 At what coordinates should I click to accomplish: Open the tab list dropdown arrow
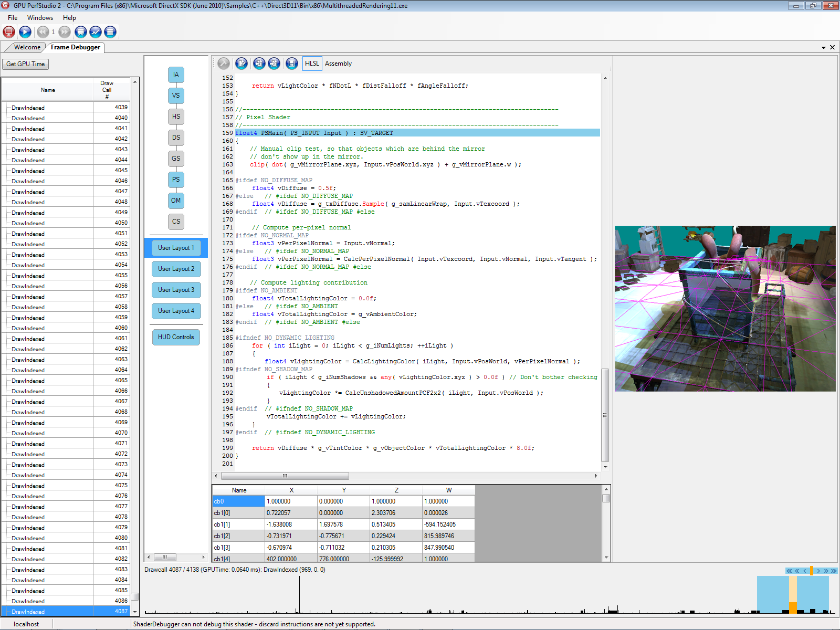(x=824, y=48)
